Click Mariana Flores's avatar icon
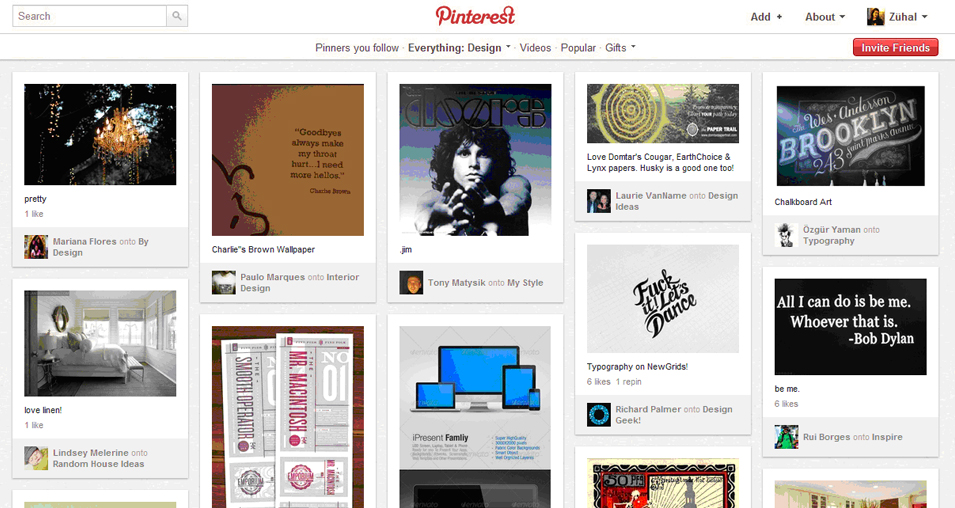This screenshot has width=955, height=508. tap(36, 247)
